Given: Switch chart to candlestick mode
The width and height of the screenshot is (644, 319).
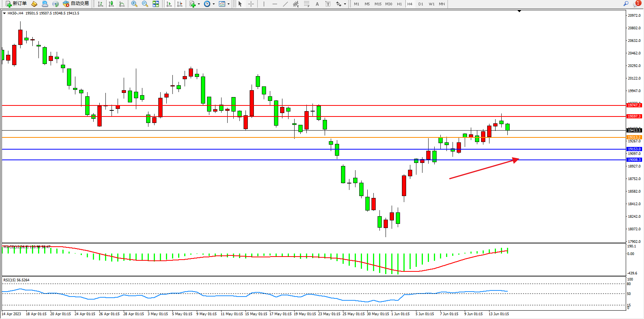Looking at the screenshot, I should point(111,4).
